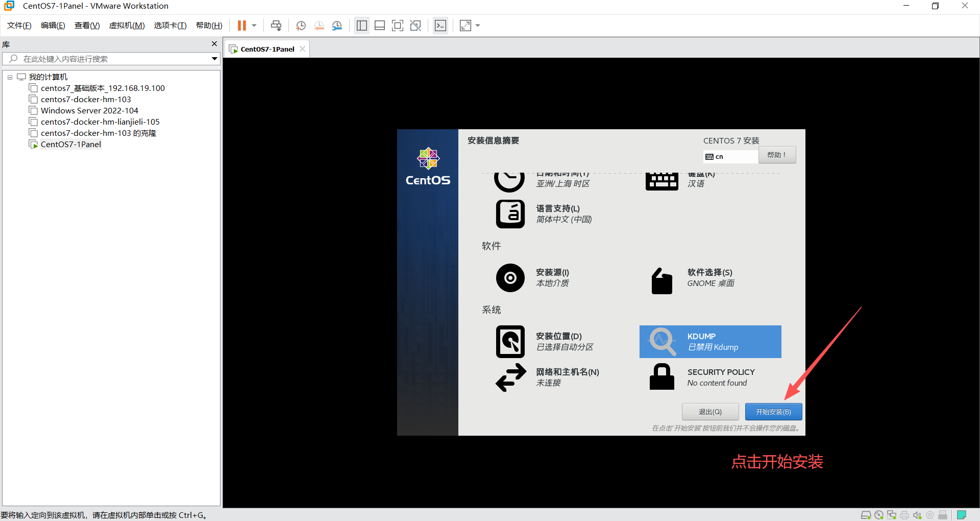This screenshot has height=521, width=980.
Task: Toggle the thumbnail bar view
Action: tap(380, 26)
